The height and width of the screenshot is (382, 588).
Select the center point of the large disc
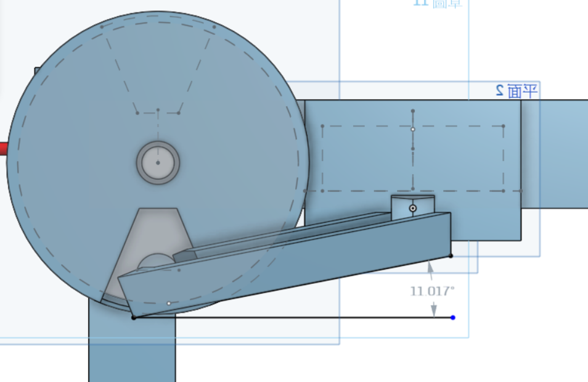tap(158, 163)
